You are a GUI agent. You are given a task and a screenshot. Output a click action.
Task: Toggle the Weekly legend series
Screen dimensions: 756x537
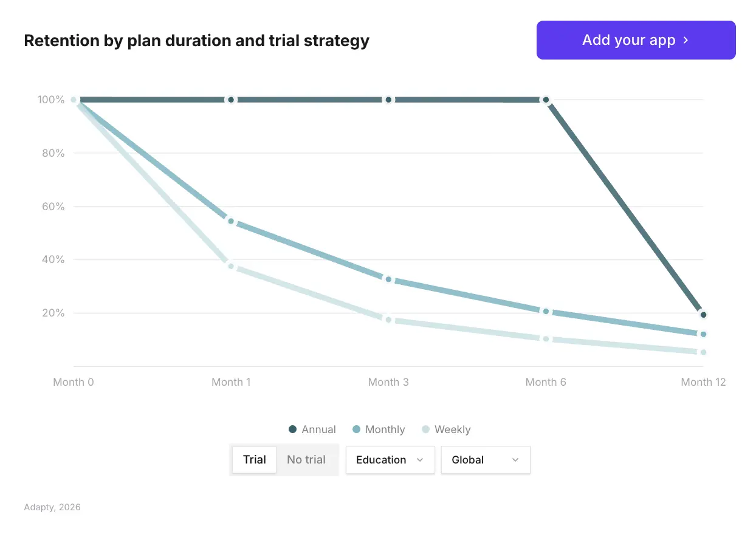[446, 429]
